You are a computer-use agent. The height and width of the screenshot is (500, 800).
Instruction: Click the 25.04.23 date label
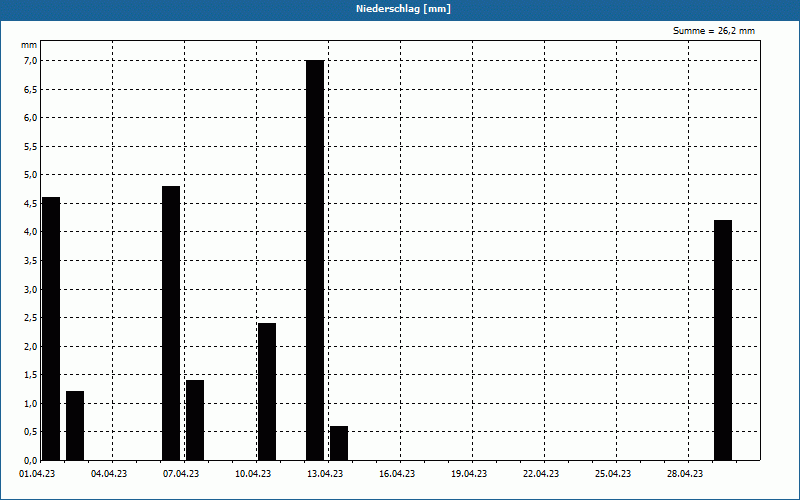click(x=613, y=473)
